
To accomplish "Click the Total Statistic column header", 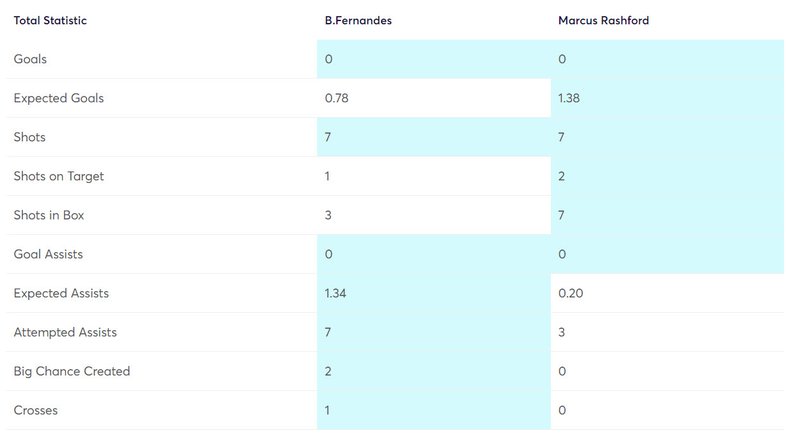I will click(x=50, y=20).
